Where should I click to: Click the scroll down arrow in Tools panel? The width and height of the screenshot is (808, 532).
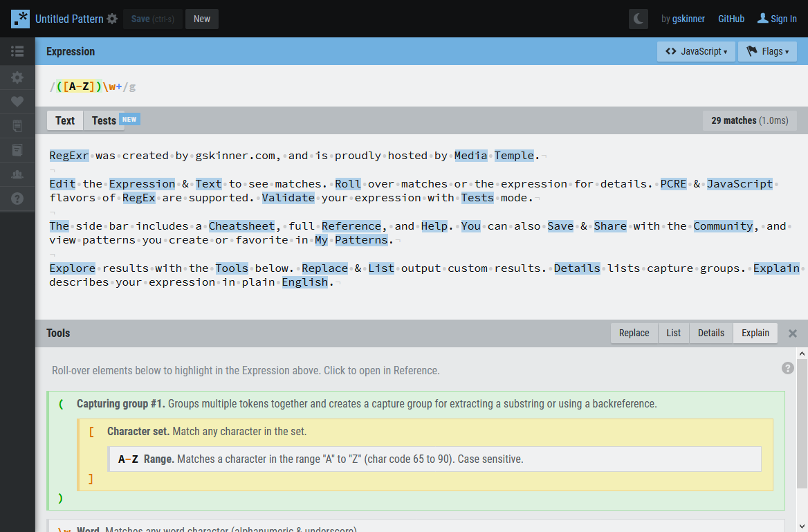click(802, 526)
